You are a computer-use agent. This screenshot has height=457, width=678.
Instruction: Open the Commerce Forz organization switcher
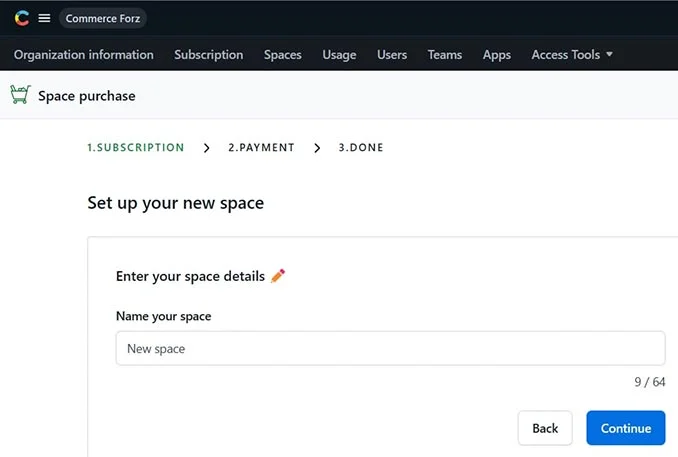tap(103, 18)
